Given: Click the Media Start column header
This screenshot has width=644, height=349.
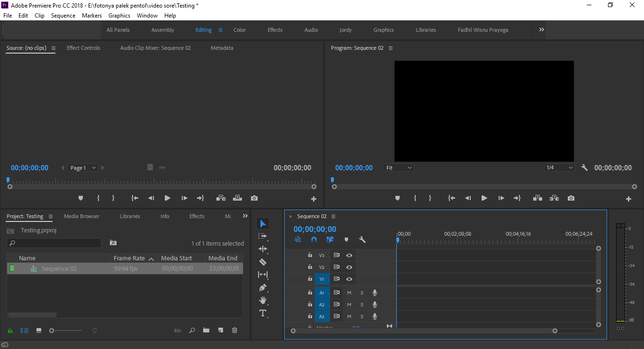Looking at the screenshot, I should pyautogui.click(x=177, y=258).
